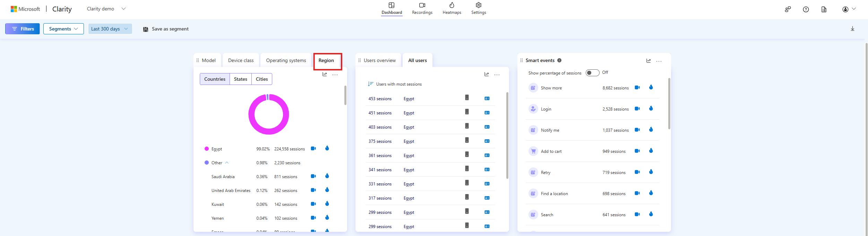
Task: Open recordings for Notify me event
Action: pyautogui.click(x=637, y=130)
